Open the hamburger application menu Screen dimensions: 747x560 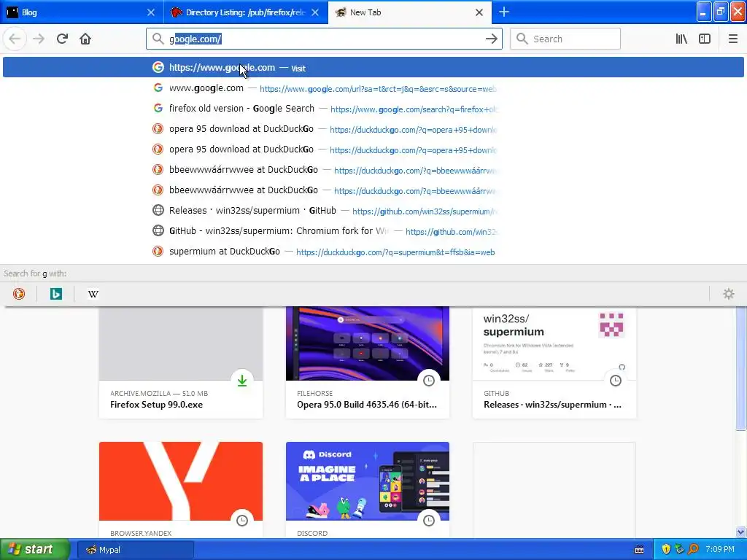[733, 39]
